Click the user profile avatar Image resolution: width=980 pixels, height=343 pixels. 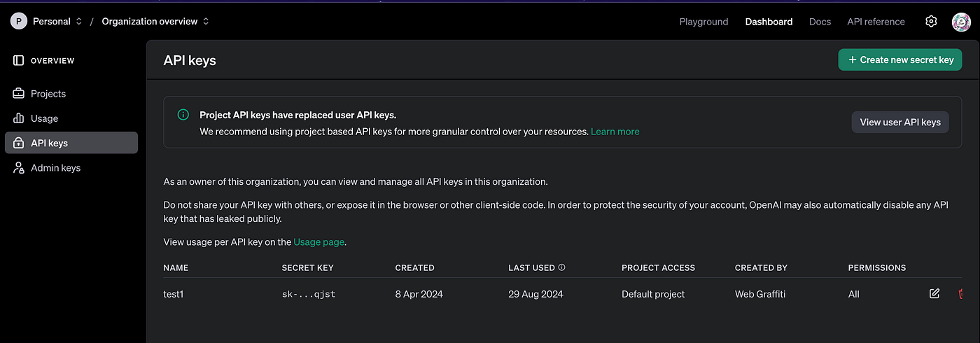961,22
